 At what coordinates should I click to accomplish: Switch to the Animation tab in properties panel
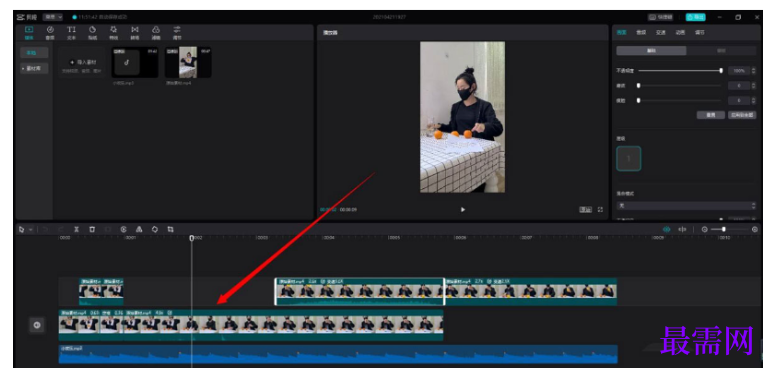coord(680,32)
